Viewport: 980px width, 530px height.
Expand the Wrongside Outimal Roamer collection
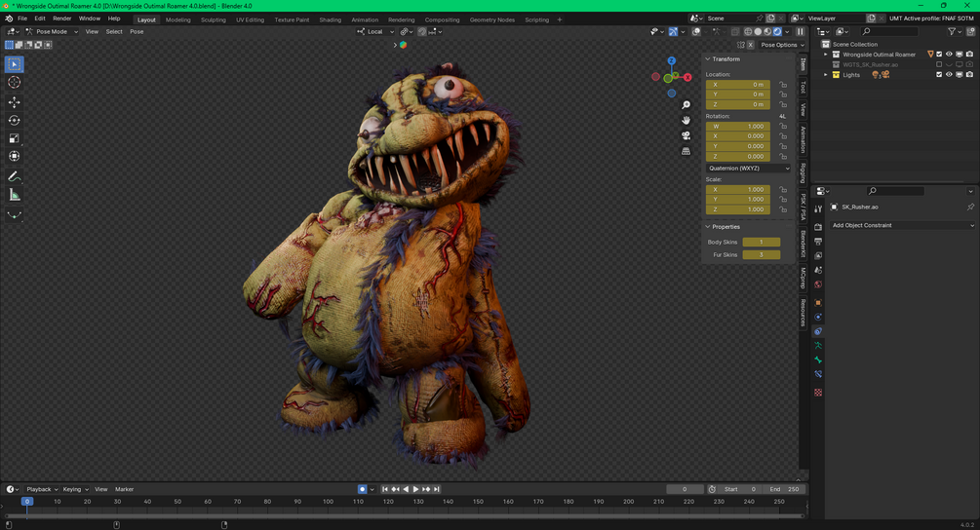[x=826, y=55]
